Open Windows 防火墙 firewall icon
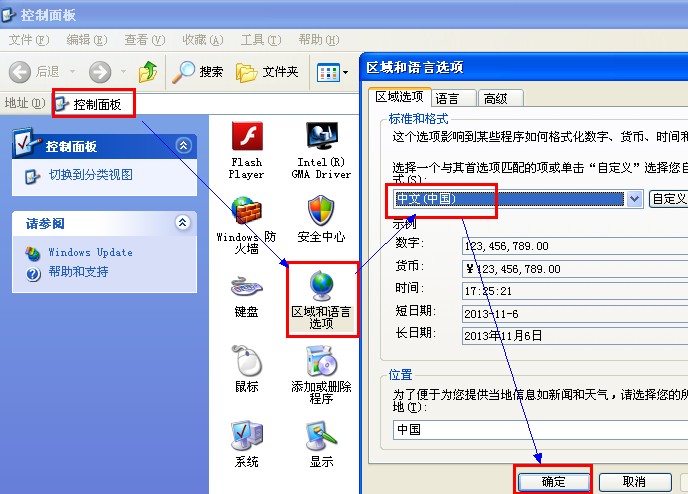The height and width of the screenshot is (494, 688). (x=246, y=212)
